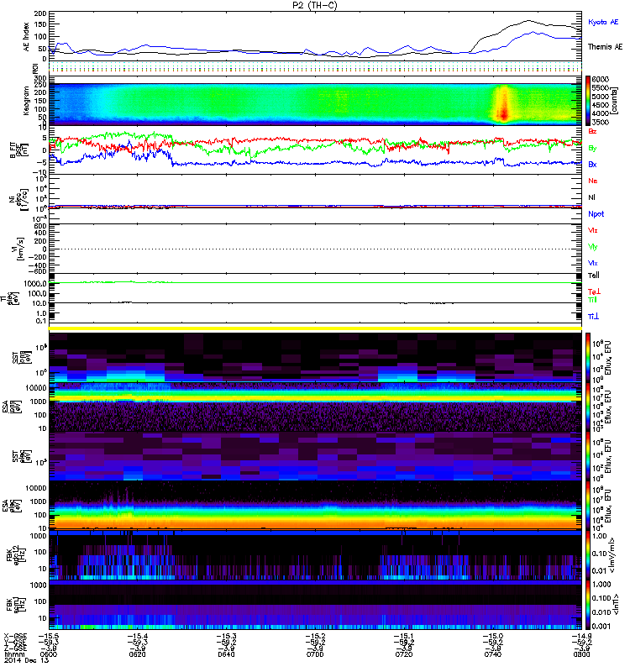Click the X-GSE row label
The height and width of the screenshot is (672, 630).
15,637
